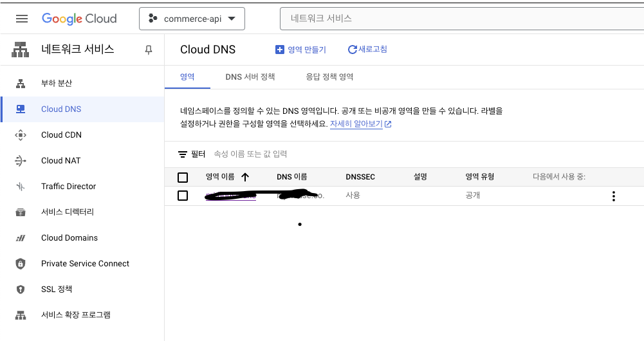Switch to the 영역 tab

point(187,77)
